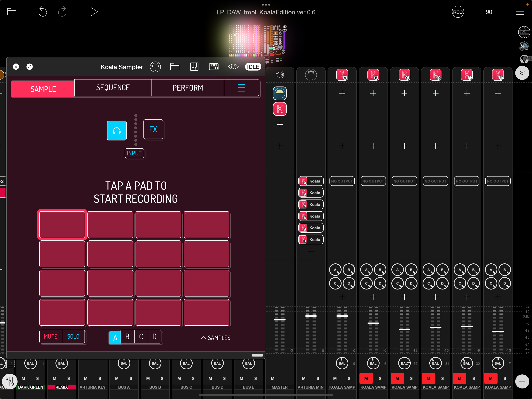Toggle the SOLO button in Koala
The height and width of the screenshot is (399, 532).
tap(73, 336)
